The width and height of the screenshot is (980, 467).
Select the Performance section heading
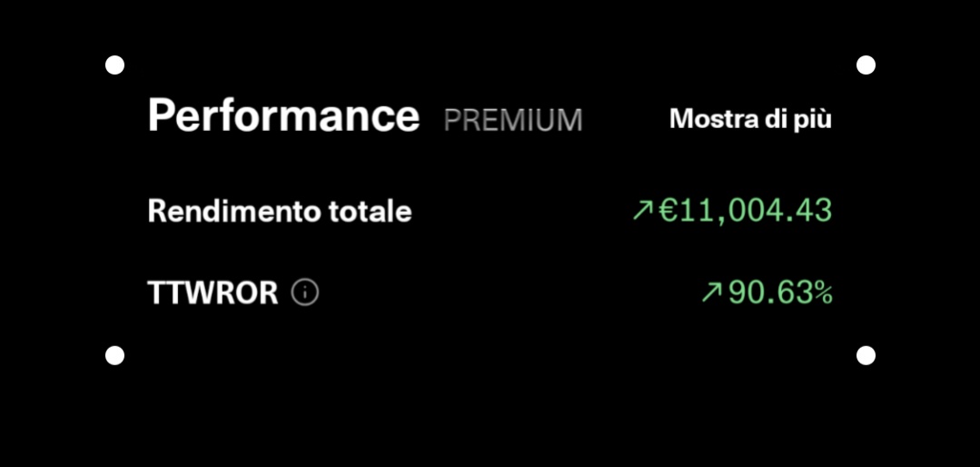point(283,115)
